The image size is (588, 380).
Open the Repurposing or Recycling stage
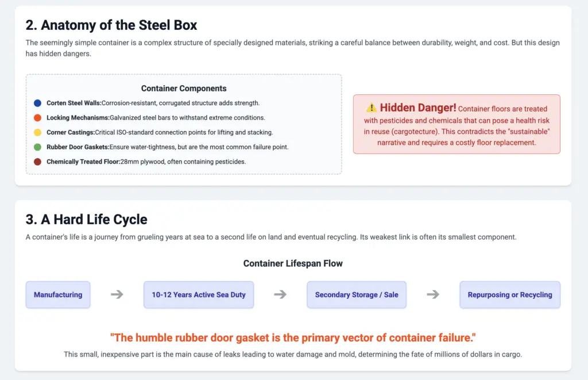[x=510, y=295]
